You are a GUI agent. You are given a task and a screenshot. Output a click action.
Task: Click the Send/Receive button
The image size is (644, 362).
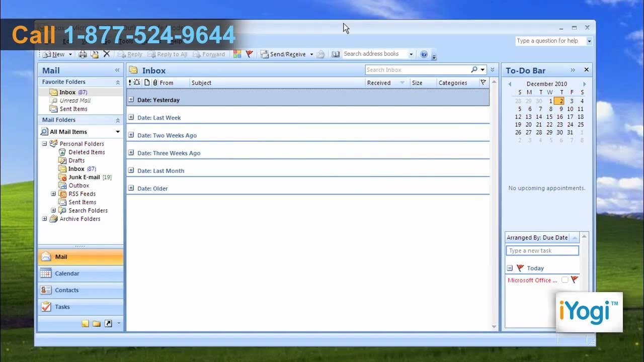point(283,54)
